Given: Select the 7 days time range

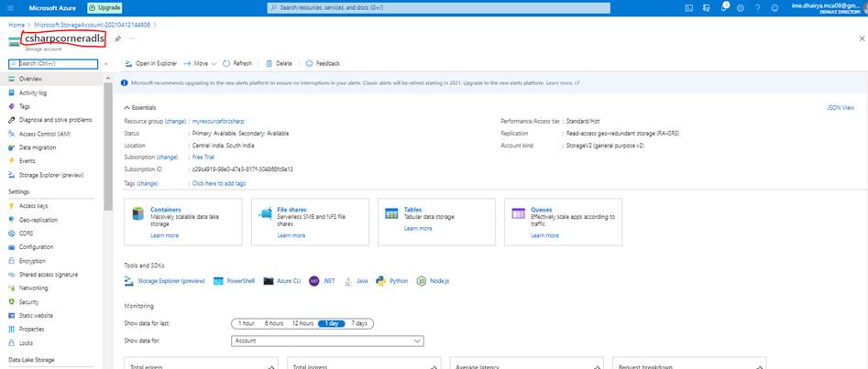Looking at the screenshot, I should click(x=359, y=323).
